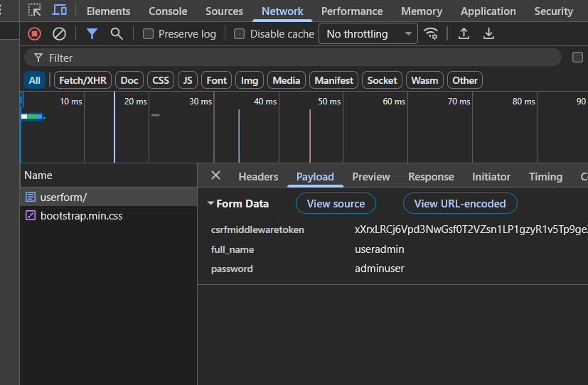Open the Security panel tab

(553, 11)
